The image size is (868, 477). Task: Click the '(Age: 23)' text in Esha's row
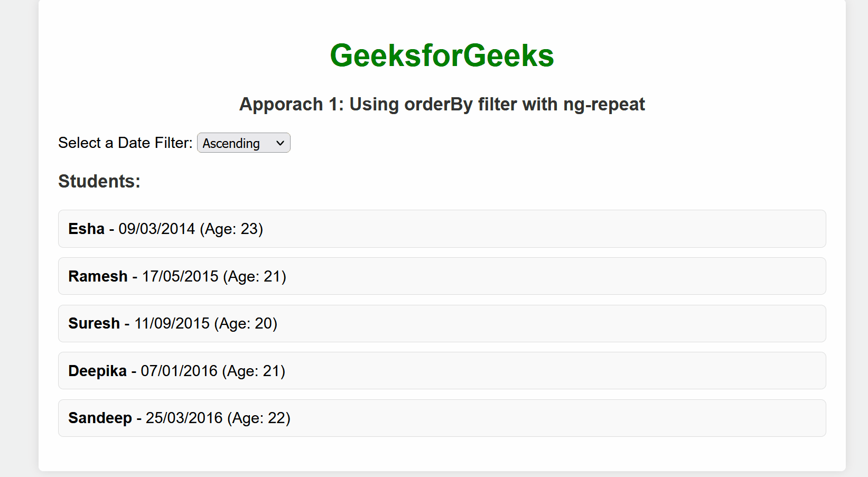point(231,229)
